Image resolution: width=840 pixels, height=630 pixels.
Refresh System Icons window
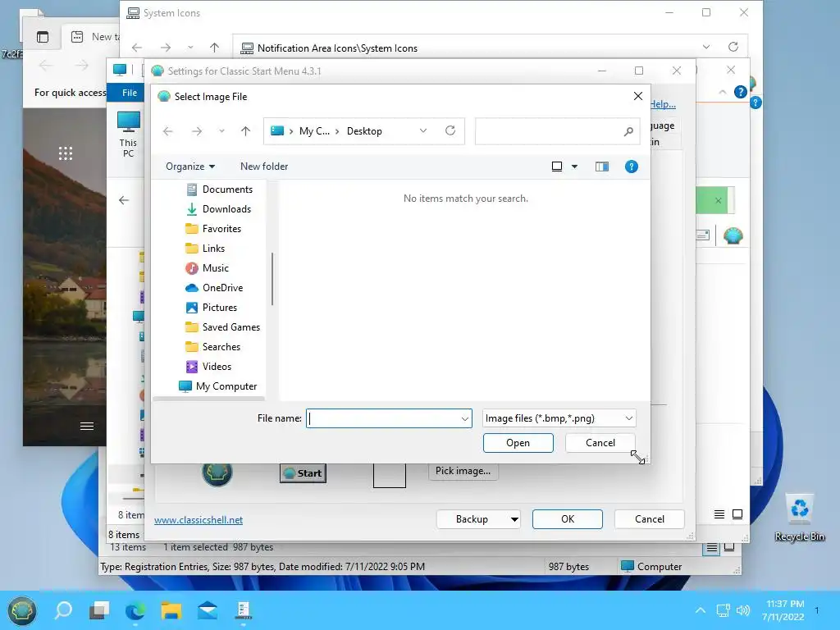[x=733, y=47]
